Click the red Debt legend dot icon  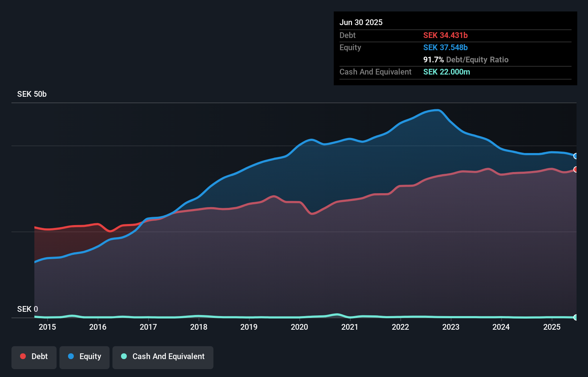[x=23, y=356]
